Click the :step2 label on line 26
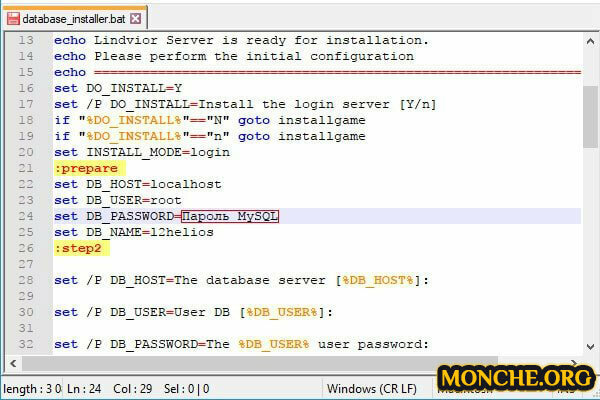This screenshot has height=400, width=600. pos(78,248)
